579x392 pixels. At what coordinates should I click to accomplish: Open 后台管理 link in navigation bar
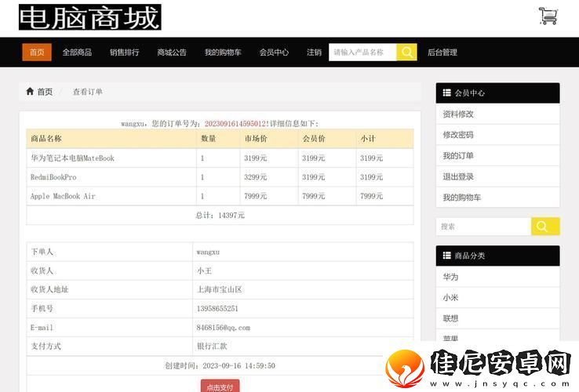(x=442, y=52)
